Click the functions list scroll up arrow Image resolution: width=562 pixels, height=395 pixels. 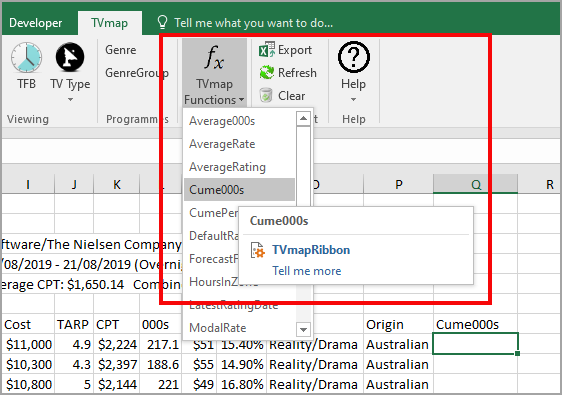(303, 119)
